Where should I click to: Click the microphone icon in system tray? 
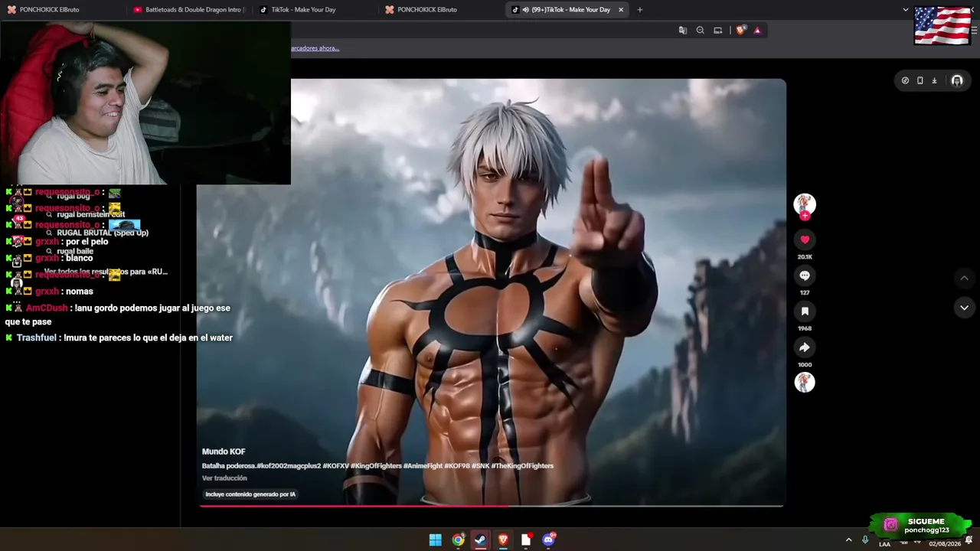(x=865, y=540)
